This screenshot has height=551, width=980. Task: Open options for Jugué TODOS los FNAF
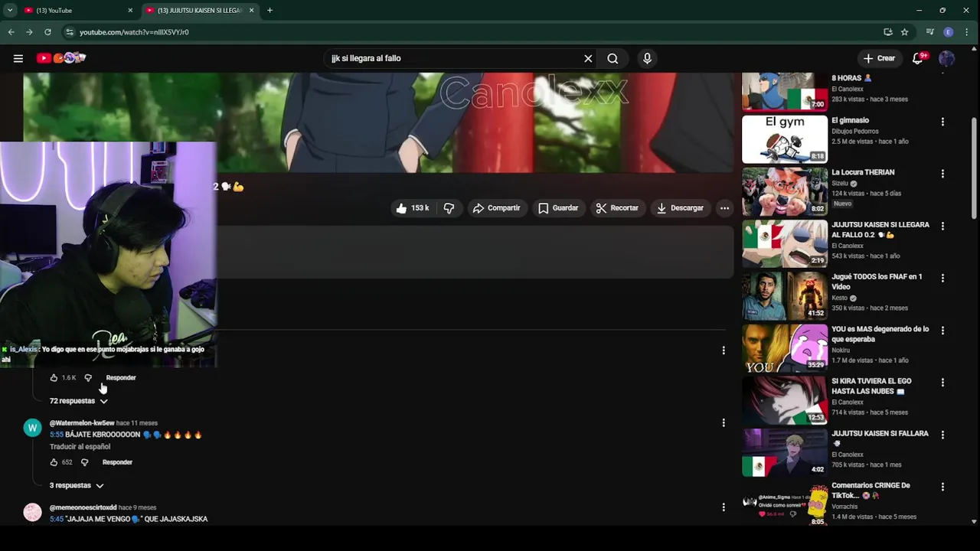click(942, 278)
